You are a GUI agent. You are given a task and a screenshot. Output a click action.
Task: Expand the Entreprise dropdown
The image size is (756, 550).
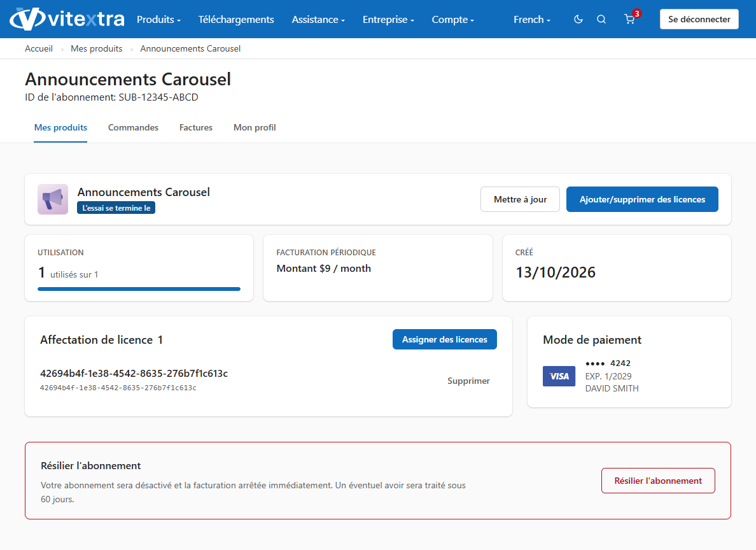(388, 19)
